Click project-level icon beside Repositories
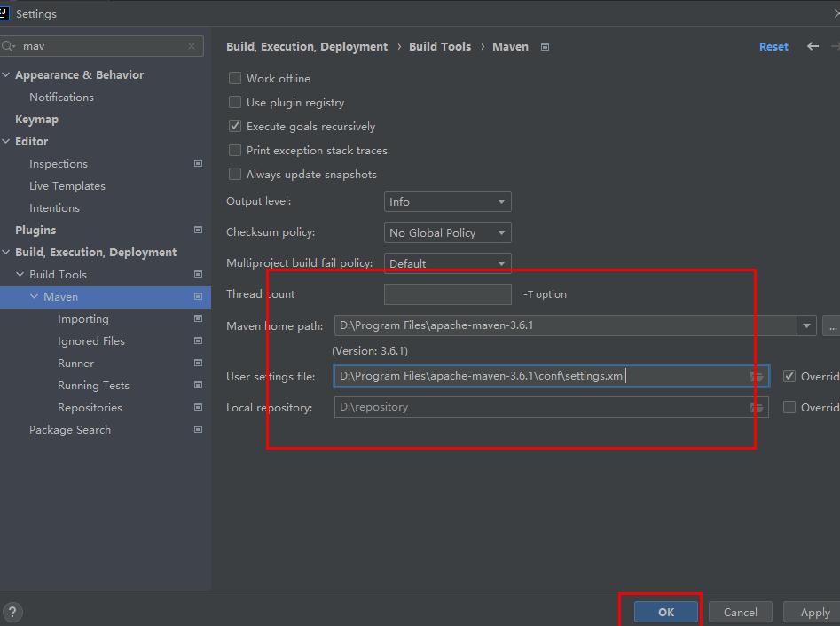This screenshot has width=840, height=626. pyautogui.click(x=198, y=407)
